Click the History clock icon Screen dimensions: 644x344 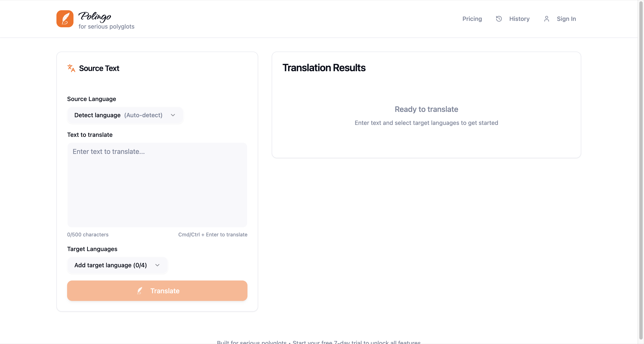click(x=499, y=19)
